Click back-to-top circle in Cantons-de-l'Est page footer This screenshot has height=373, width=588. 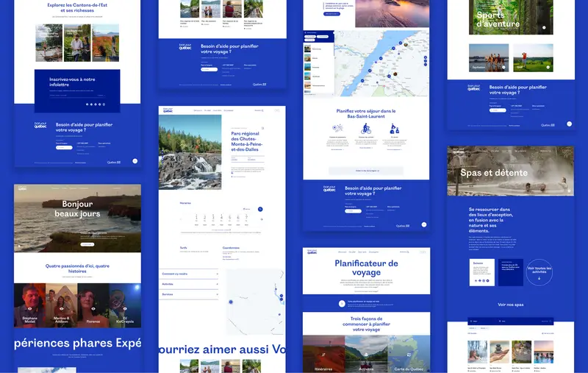tap(135, 161)
